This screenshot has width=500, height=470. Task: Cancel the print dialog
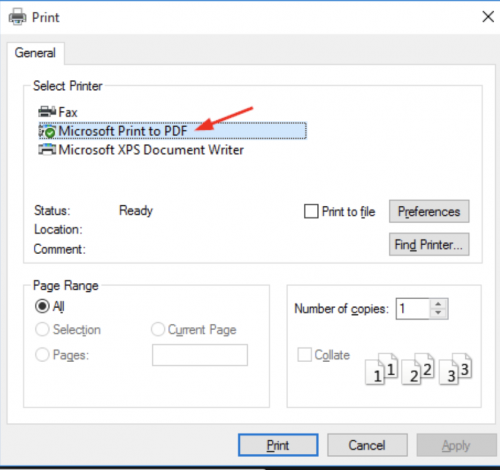pyautogui.click(x=367, y=445)
